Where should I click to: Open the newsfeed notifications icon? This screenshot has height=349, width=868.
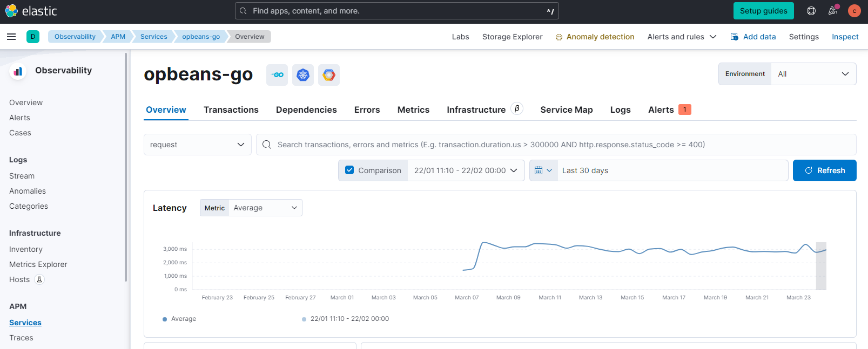833,11
